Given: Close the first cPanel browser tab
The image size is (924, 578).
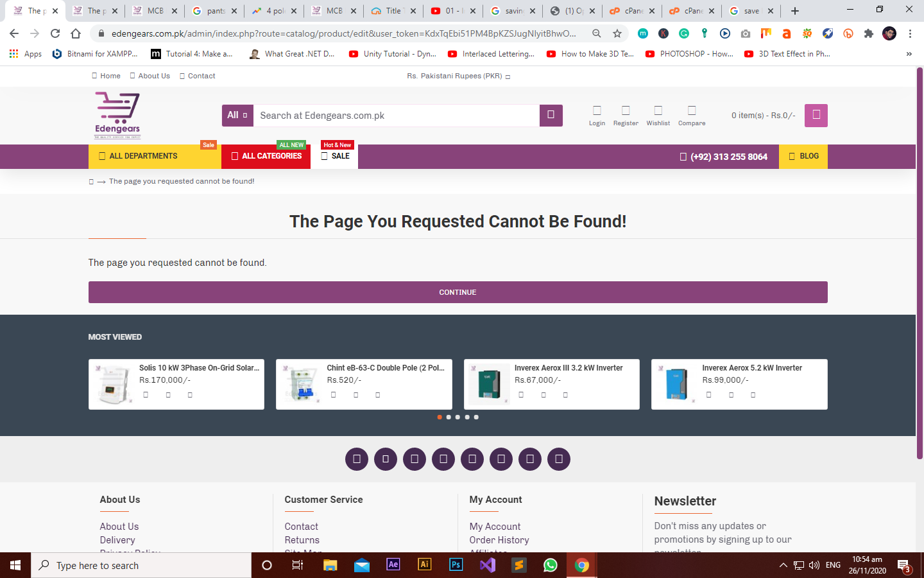Looking at the screenshot, I should (652, 11).
